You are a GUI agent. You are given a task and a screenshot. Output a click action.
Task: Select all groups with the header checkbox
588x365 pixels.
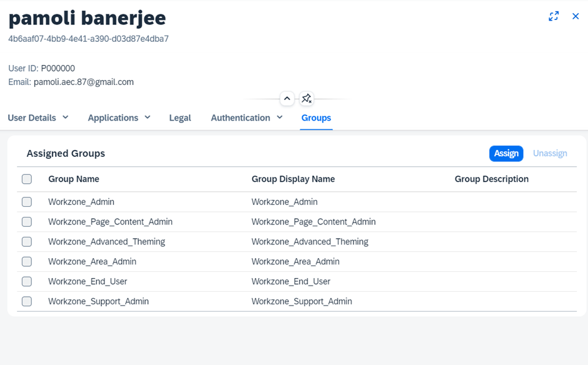(x=27, y=179)
